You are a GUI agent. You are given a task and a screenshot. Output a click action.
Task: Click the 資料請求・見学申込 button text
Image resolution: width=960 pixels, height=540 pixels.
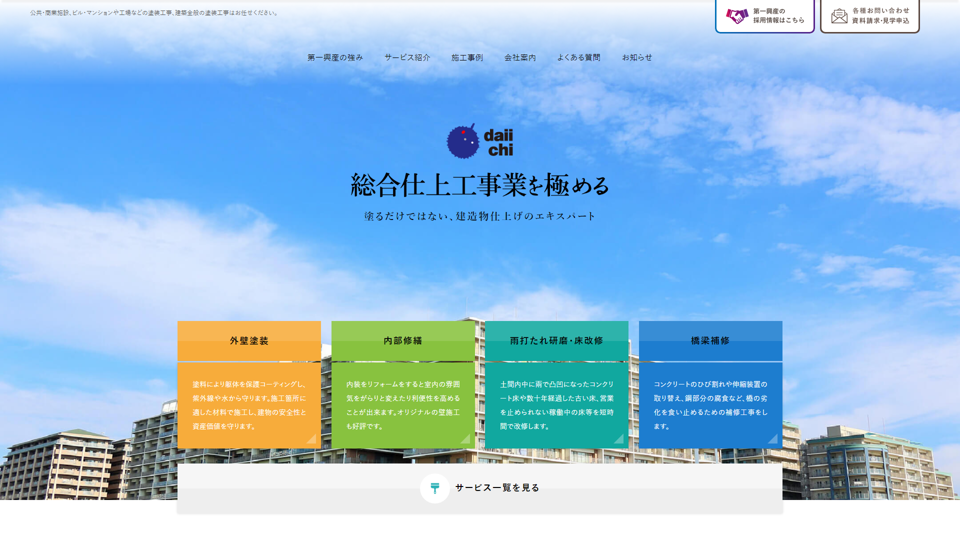(881, 21)
